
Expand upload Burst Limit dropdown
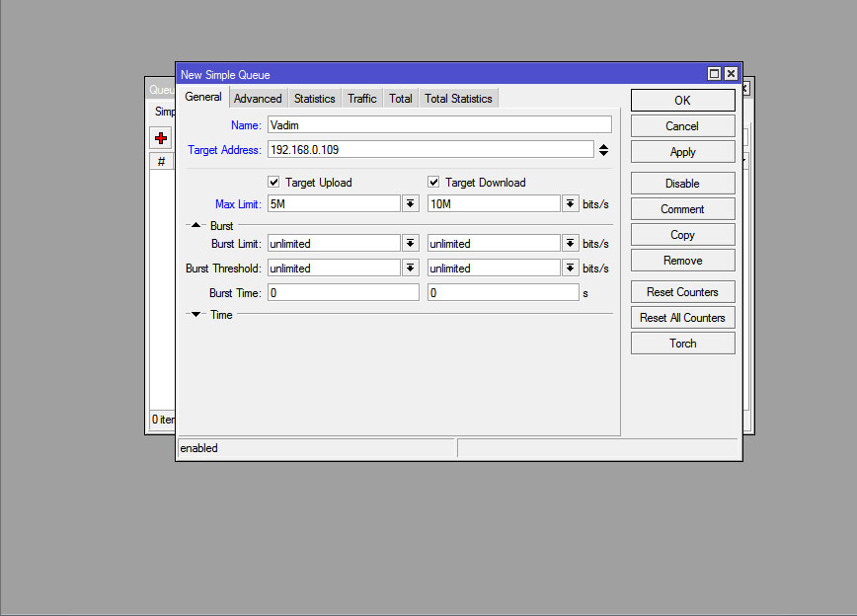(410, 243)
